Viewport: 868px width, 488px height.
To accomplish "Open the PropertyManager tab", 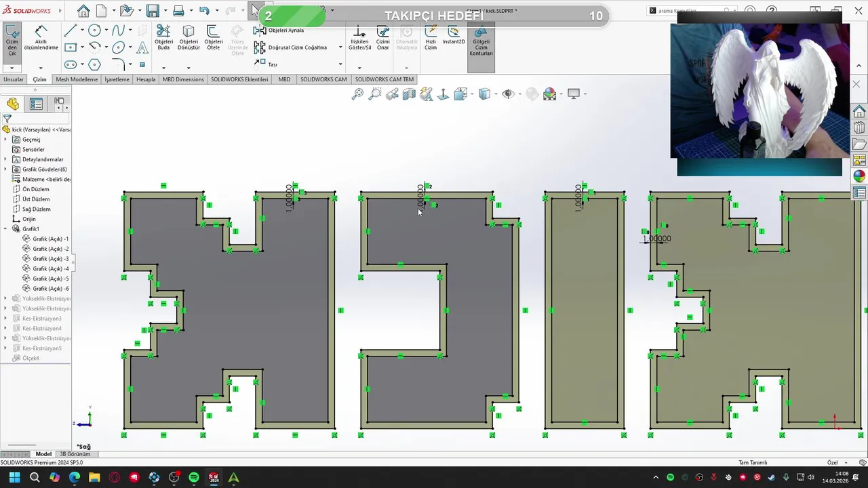I will click(x=36, y=104).
